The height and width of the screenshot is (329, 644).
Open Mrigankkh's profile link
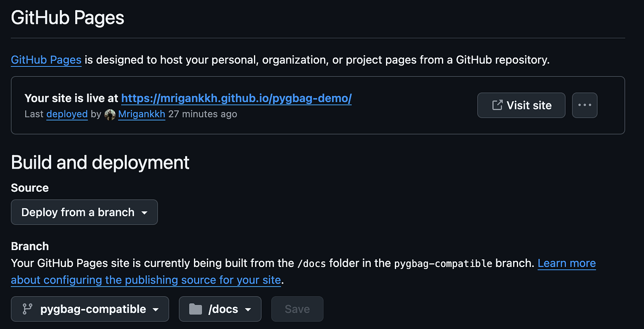click(x=142, y=114)
